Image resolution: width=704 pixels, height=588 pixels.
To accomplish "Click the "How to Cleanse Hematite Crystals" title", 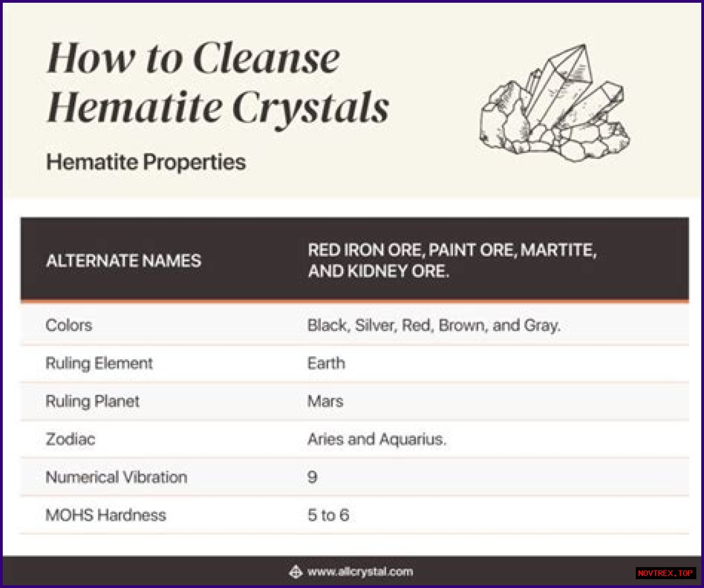I will (x=218, y=83).
